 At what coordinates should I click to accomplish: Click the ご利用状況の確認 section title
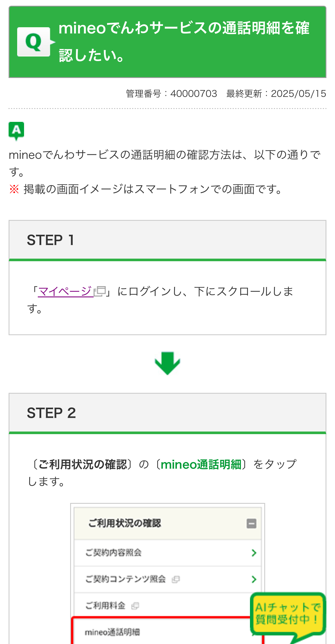pos(125,523)
